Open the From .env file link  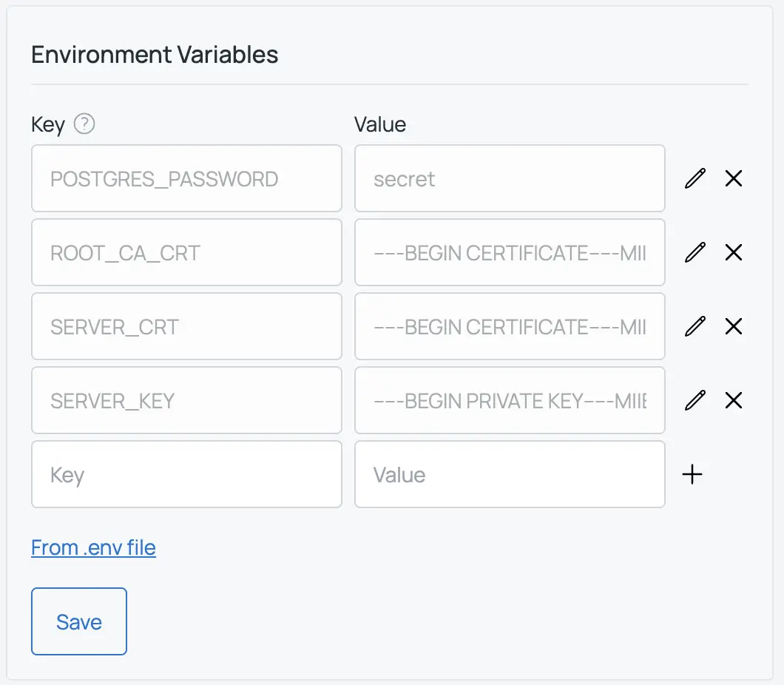click(x=93, y=547)
